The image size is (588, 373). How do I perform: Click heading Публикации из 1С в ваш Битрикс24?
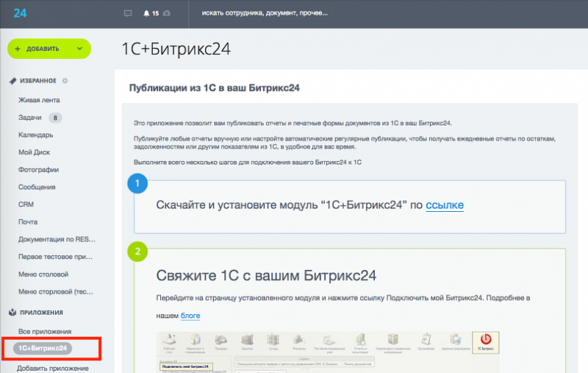click(x=215, y=88)
